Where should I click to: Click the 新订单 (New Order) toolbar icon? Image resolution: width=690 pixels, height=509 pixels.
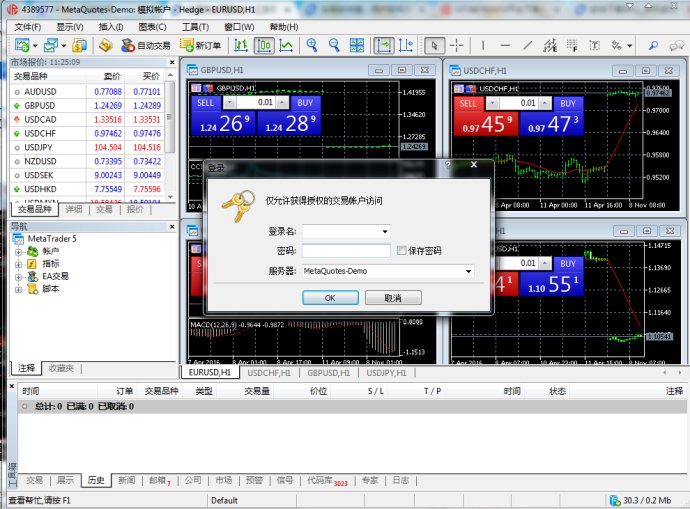click(200, 45)
